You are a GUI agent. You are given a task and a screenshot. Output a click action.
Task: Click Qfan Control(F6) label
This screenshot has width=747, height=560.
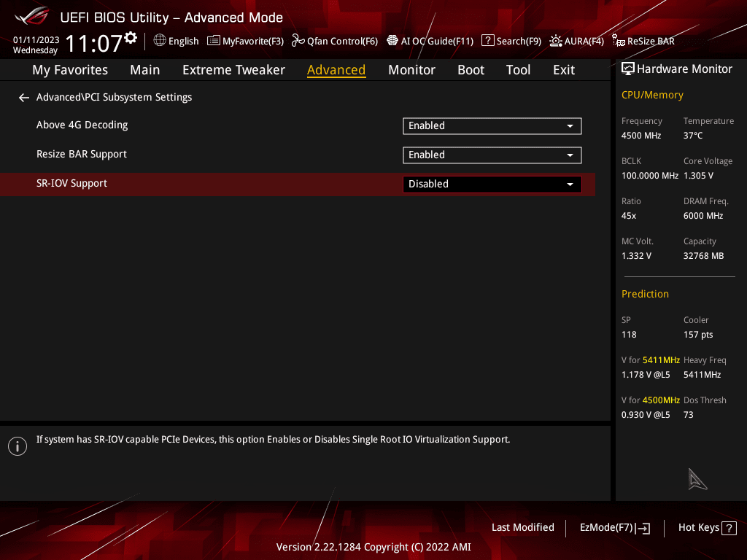click(342, 42)
